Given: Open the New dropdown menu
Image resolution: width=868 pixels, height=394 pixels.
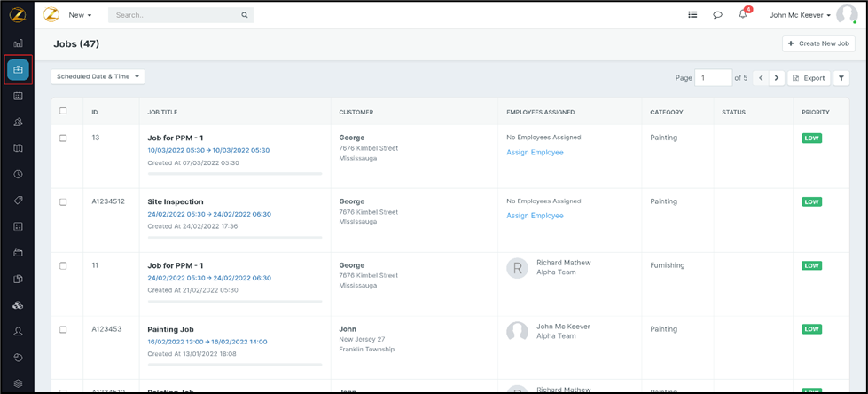Looking at the screenshot, I should [x=80, y=15].
